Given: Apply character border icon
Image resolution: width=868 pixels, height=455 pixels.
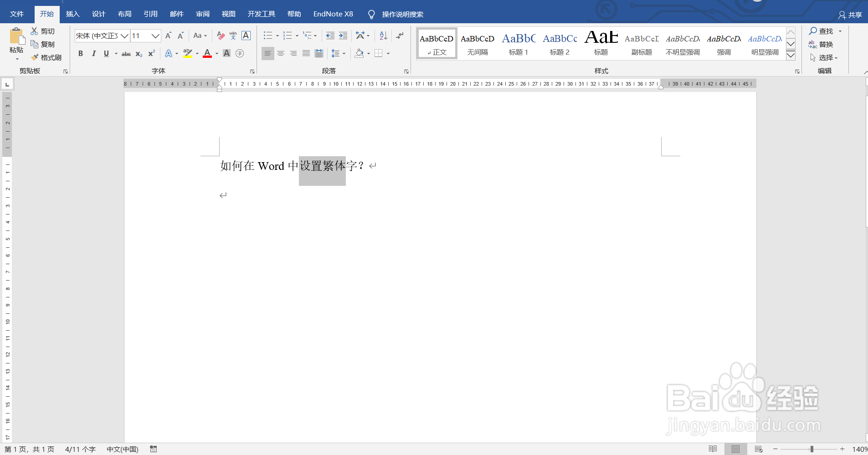Looking at the screenshot, I should click(246, 36).
